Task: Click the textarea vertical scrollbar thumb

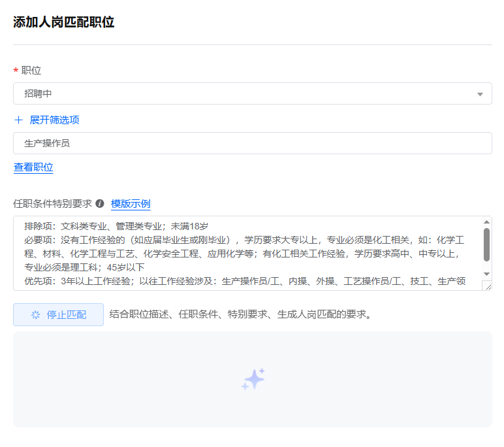Action: pos(486,244)
